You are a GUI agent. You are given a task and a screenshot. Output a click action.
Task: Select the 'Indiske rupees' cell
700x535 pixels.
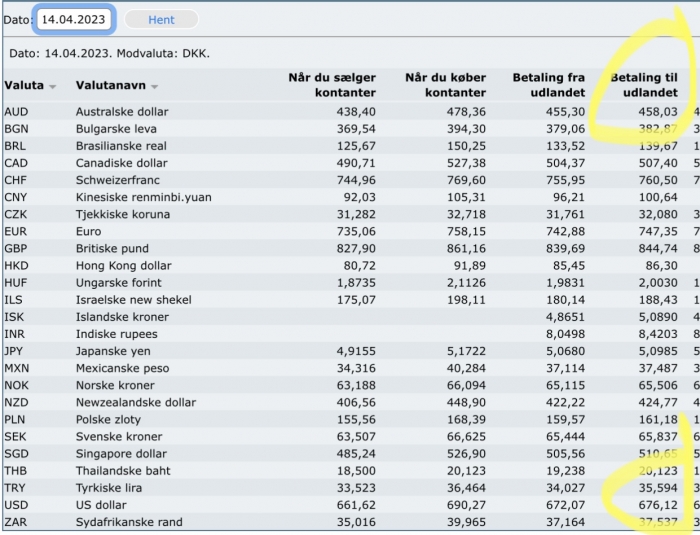pos(117,334)
